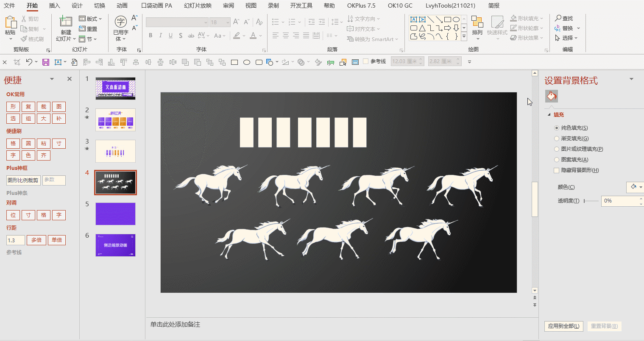Open the 便捷 pane options arrow
The image size is (644, 341).
(52, 79)
